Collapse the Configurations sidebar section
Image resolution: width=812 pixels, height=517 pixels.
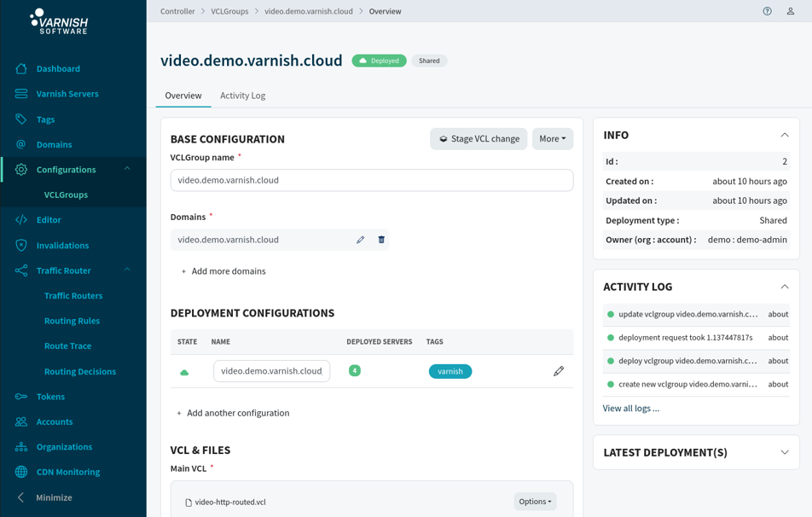[x=127, y=169]
